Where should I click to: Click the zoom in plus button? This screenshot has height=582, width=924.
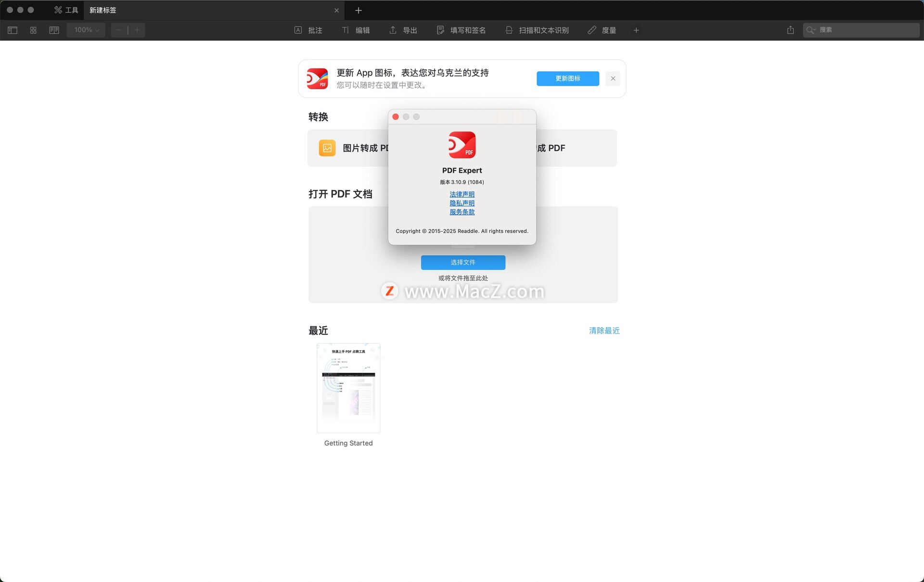click(137, 30)
